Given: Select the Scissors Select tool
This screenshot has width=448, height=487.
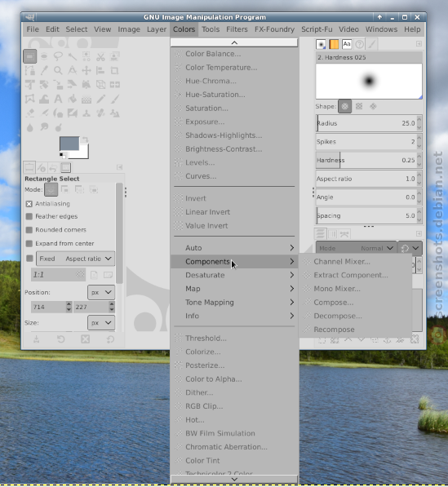Looking at the screenshot, I should coord(100,56).
